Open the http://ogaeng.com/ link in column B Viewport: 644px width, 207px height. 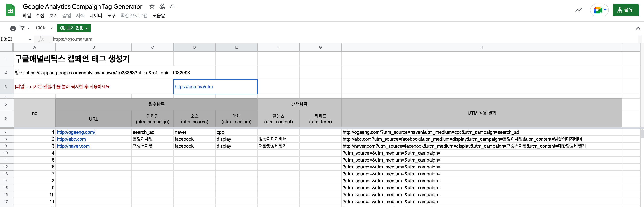tap(76, 132)
